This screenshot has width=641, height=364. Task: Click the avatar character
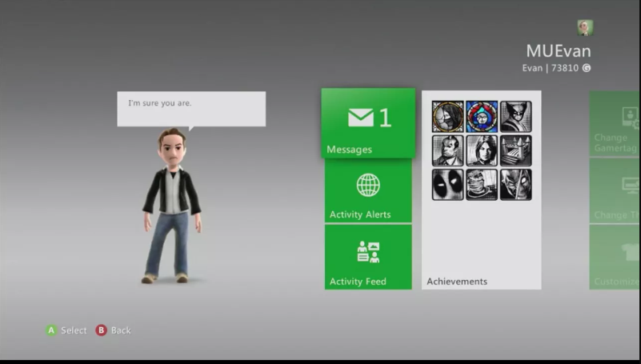[x=172, y=206]
